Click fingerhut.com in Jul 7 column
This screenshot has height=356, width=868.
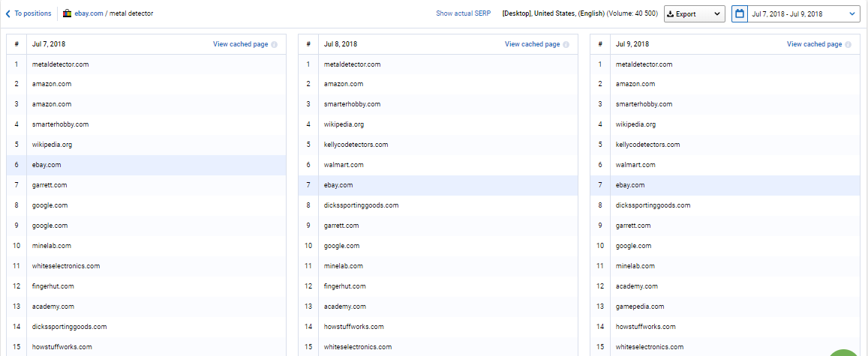click(x=53, y=286)
